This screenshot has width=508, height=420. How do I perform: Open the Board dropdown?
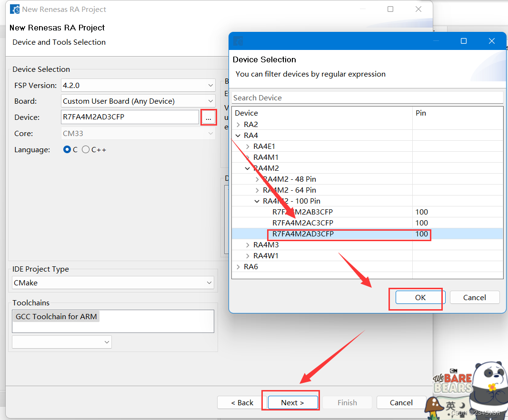[210, 101]
